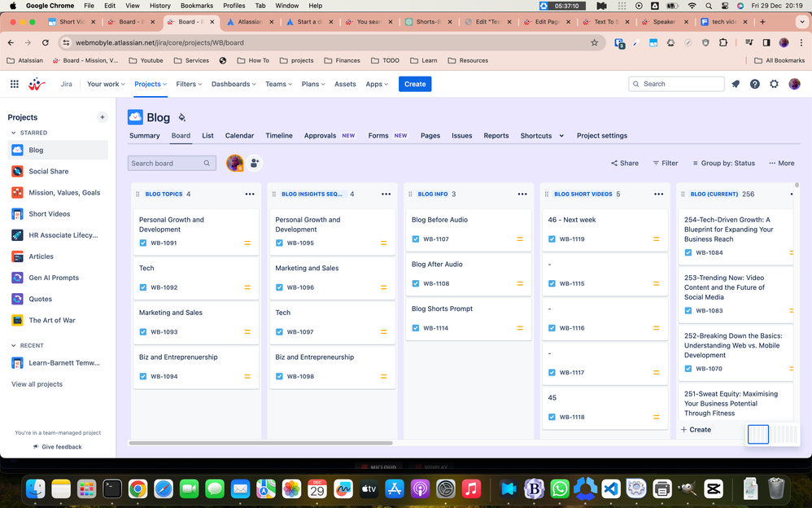This screenshot has width=812, height=508.
Task: Open the Project settings tab
Action: point(602,136)
